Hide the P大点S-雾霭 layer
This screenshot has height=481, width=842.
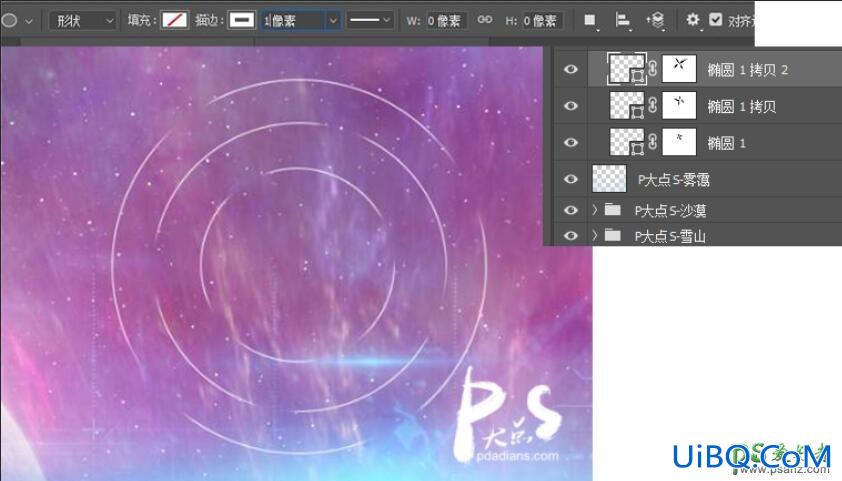tap(571, 179)
